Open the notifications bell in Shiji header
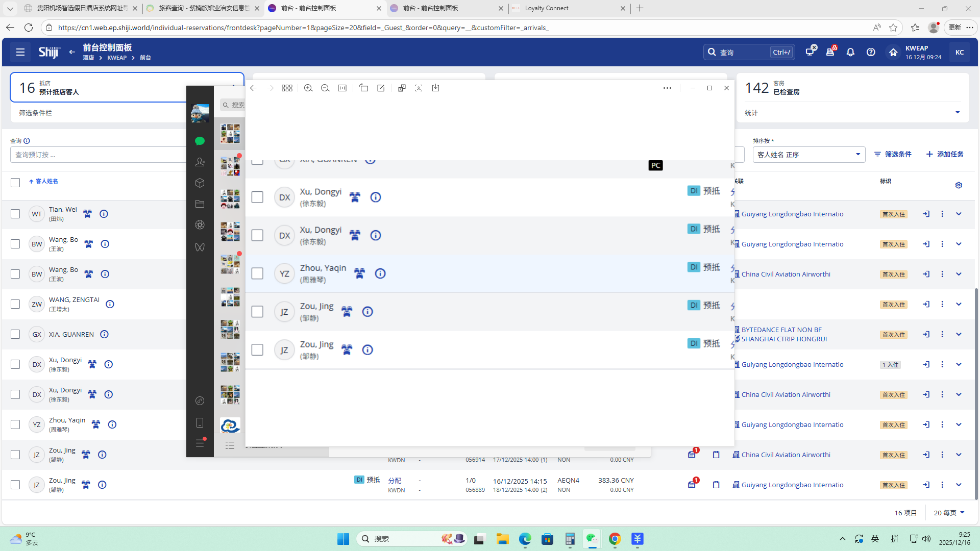The height and width of the screenshot is (551, 980). 850,52
